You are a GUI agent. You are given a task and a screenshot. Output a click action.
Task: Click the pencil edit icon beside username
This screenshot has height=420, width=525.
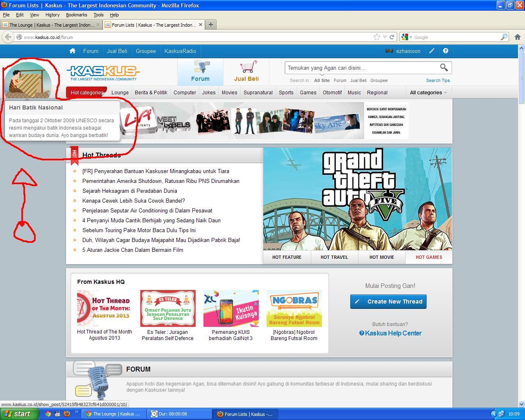[431, 51]
